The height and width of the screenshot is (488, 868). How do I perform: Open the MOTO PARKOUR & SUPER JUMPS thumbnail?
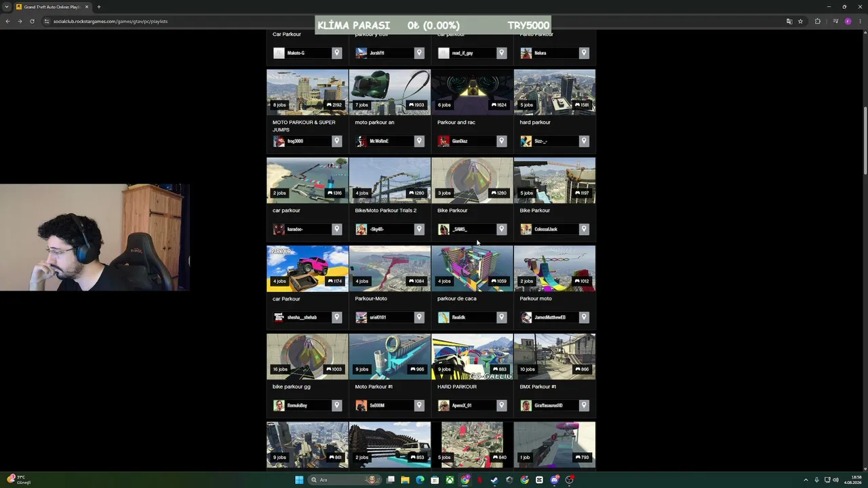[x=307, y=91]
